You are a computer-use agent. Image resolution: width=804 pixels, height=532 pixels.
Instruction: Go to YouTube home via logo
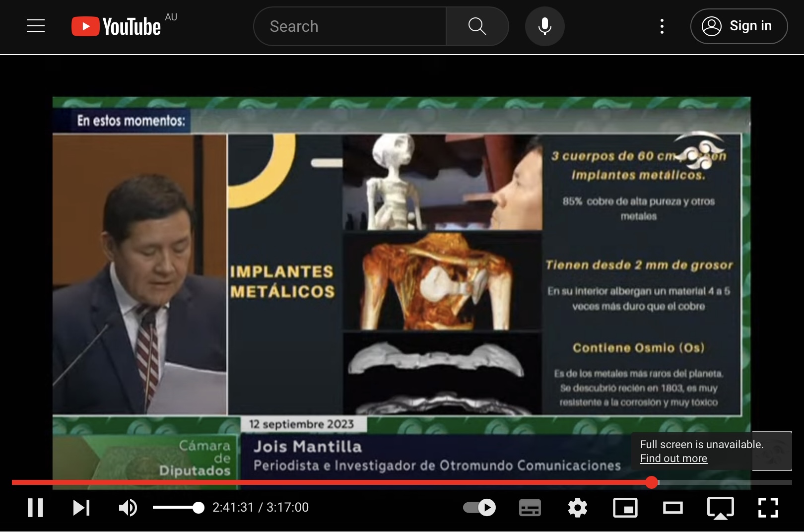pyautogui.click(x=116, y=26)
